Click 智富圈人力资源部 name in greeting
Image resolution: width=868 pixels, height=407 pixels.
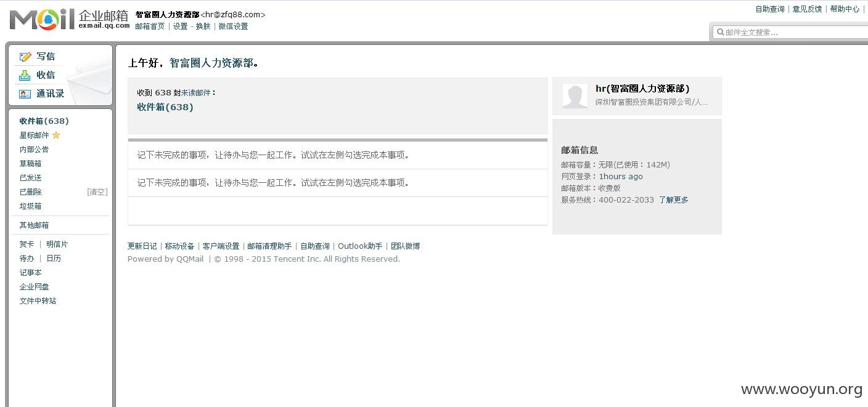[x=211, y=63]
